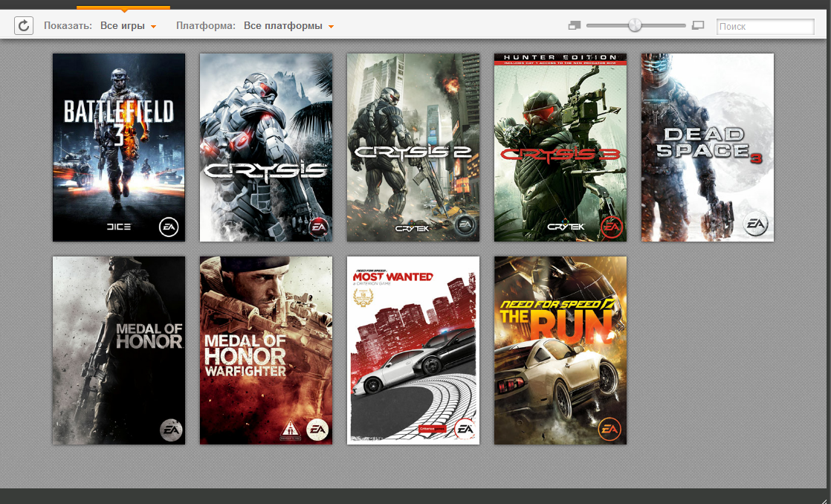Click into the "Поиск" search field
Image resolution: width=831 pixels, height=504 pixels.
[x=766, y=27]
